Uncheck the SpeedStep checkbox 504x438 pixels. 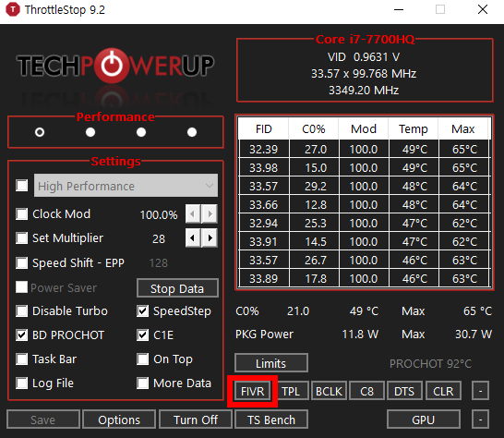142,311
